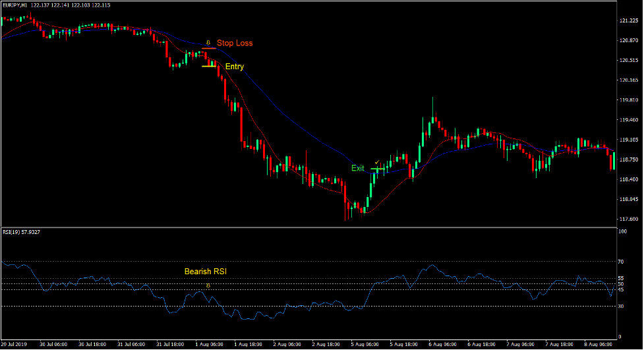
Task: Click the '30 Jul 18:00' time label
Action: 92,344
